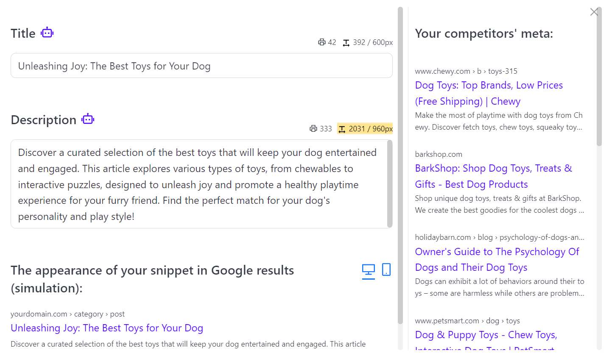Viewport: 609px width, 364px height.
Task: Click the competitors panel scrollbar
Action: pos(599,76)
